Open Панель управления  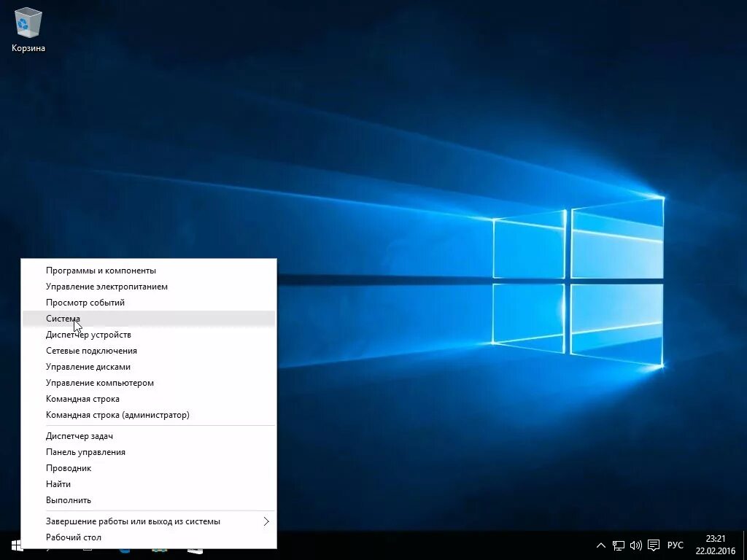[149, 452]
